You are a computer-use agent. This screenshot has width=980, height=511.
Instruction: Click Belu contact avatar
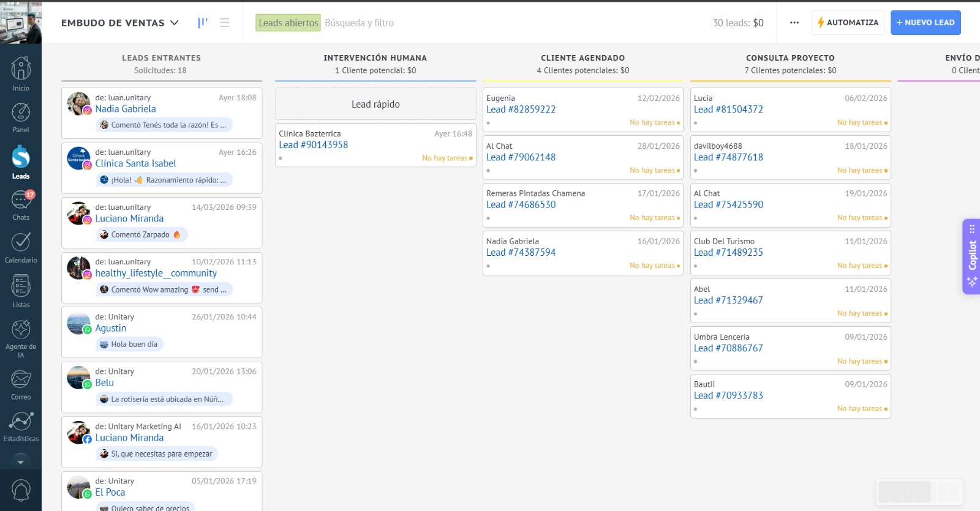tap(79, 378)
